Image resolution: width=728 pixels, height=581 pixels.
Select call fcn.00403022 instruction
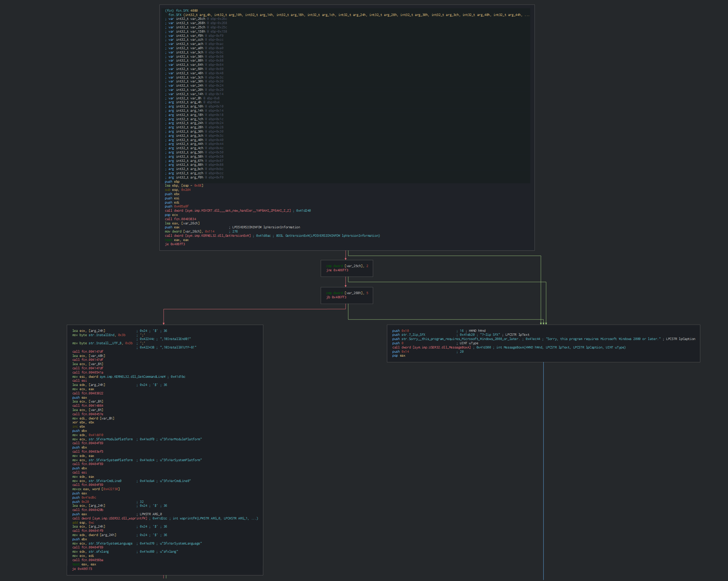(88, 393)
